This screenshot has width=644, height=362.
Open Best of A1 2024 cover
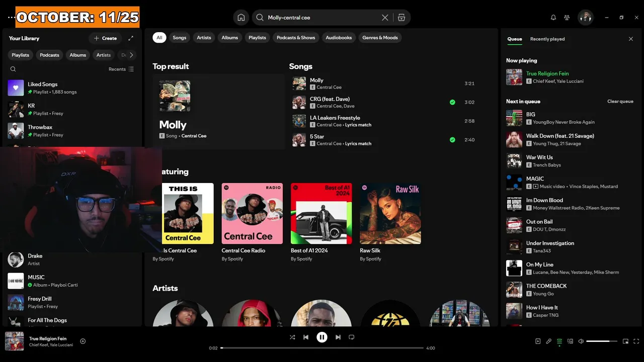coord(321,214)
